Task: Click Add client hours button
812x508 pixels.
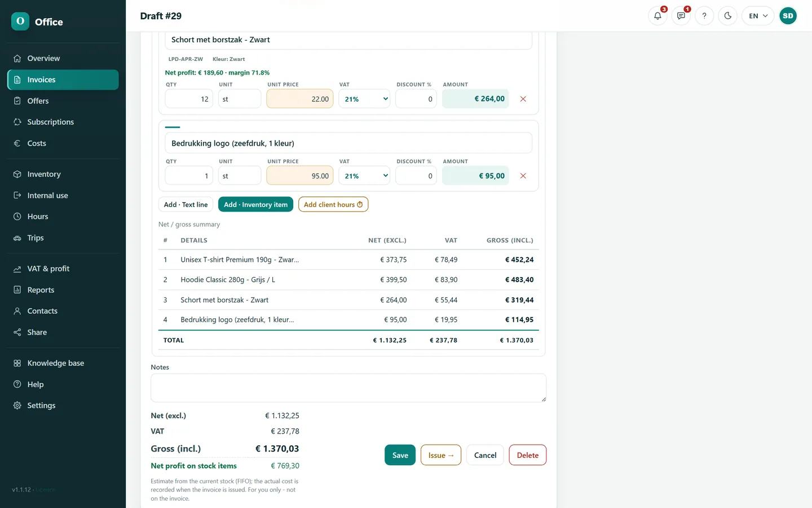Action: tap(333, 204)
